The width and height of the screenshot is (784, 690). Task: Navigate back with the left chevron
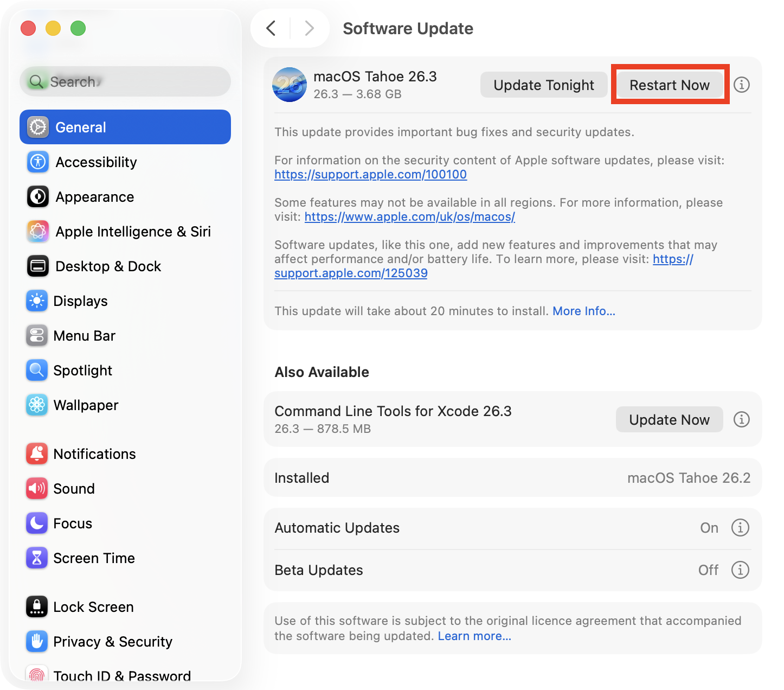click(x=271, y=28)
